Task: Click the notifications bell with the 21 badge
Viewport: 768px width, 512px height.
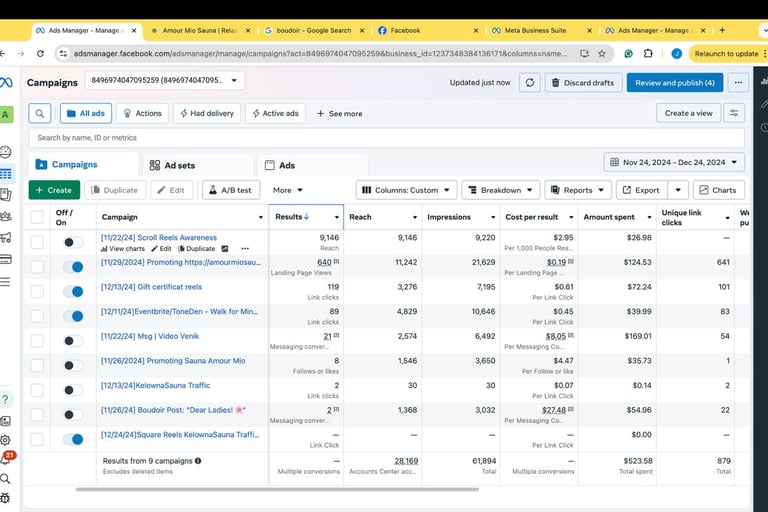Action: click(6, 459)
